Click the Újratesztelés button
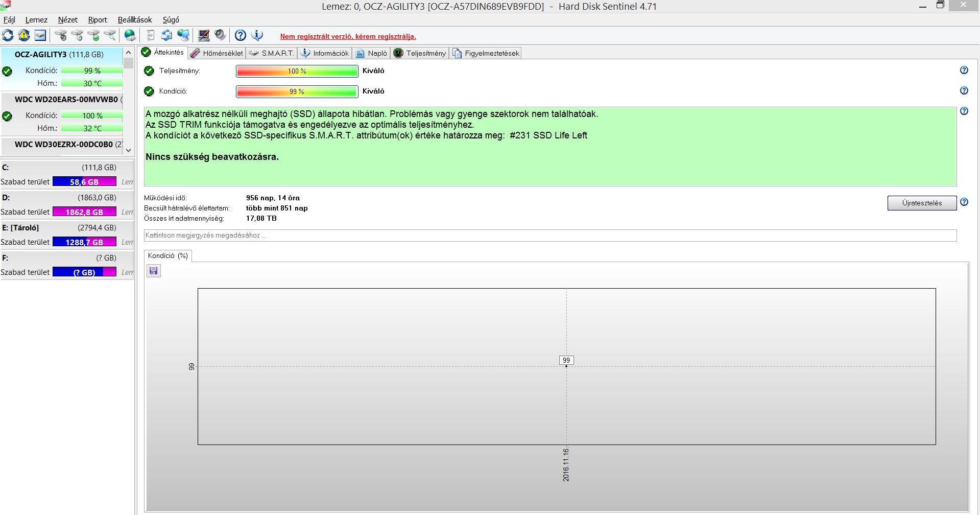The width and height of the screenshot is (980, 515). (x=922, y=203)
